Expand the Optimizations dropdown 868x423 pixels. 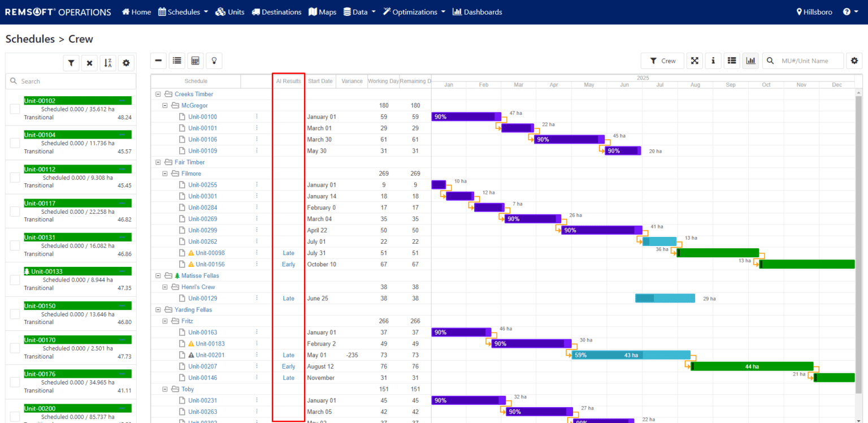click(414, 11)
